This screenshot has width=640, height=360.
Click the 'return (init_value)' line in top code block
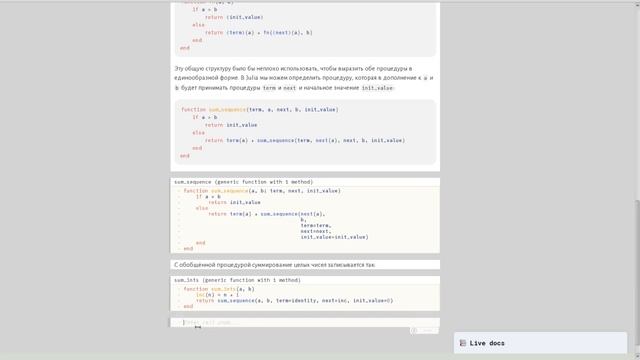coord(234,17)
